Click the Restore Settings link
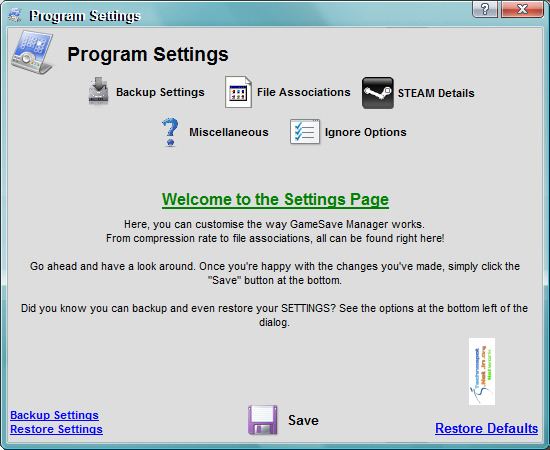Viewport: 550px width, 450px height. (56, 429)
